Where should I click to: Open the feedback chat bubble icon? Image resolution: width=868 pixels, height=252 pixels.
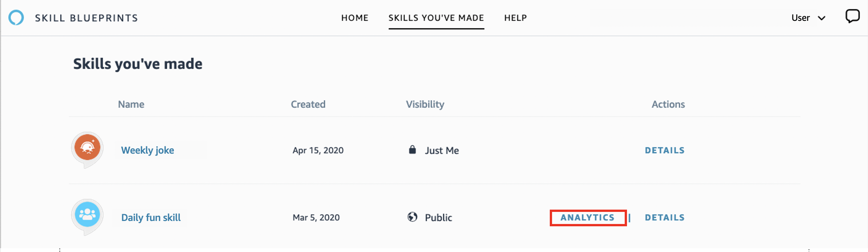(x=852, y=16)
